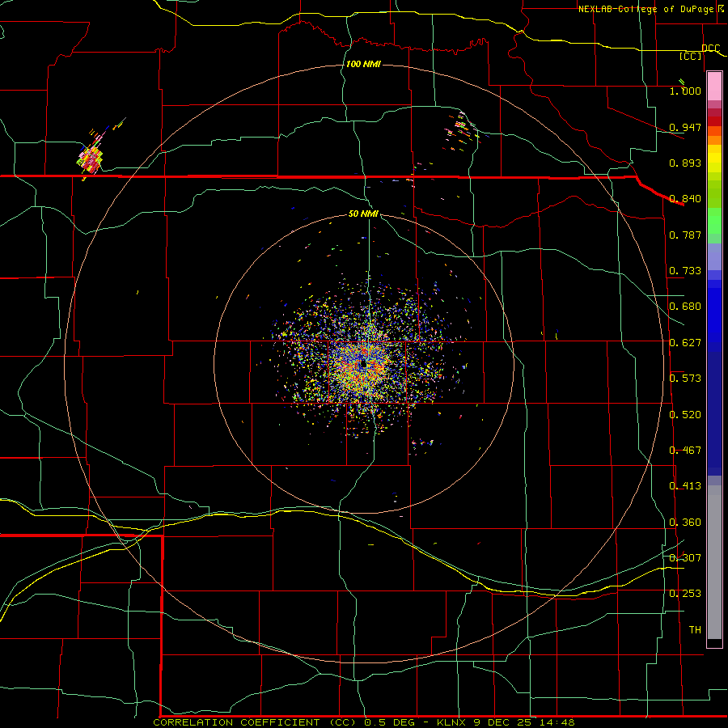Image resolution: width=728 pixels, height=728 pixels.
Task: Pick the pink segment atop the color bar
Action: [714, 87]
